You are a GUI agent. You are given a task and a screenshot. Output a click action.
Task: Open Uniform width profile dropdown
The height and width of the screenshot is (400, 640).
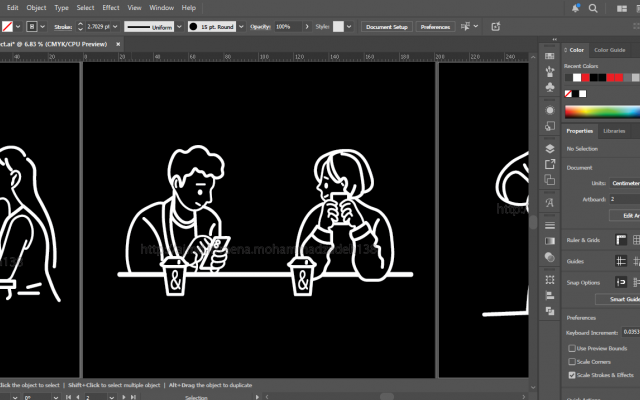(x=179, y=27)
